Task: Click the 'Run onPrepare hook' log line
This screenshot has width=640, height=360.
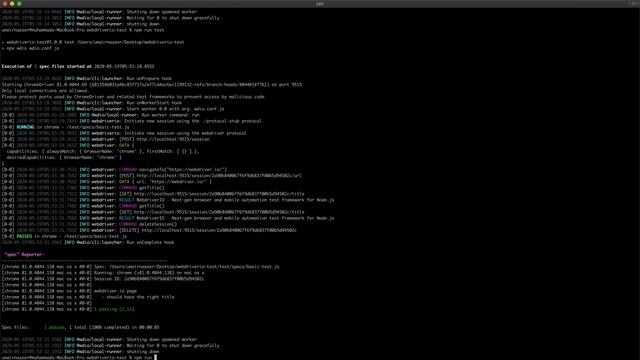Action: pyautogui.click(x=87, y=78)
